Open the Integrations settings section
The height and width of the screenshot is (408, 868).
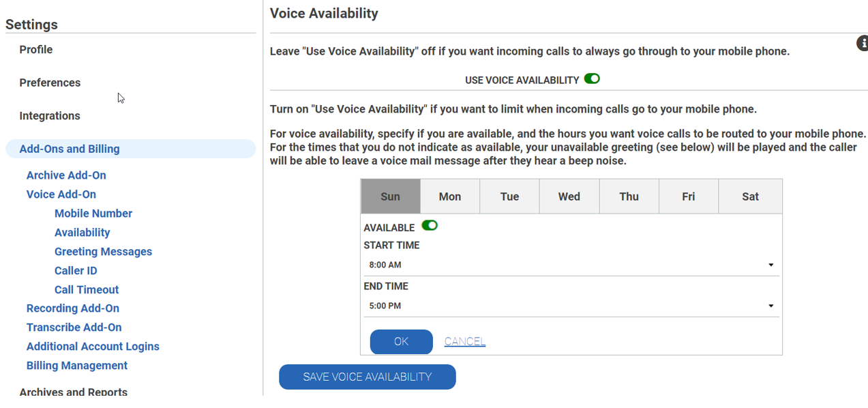click(x=50, y=116)
